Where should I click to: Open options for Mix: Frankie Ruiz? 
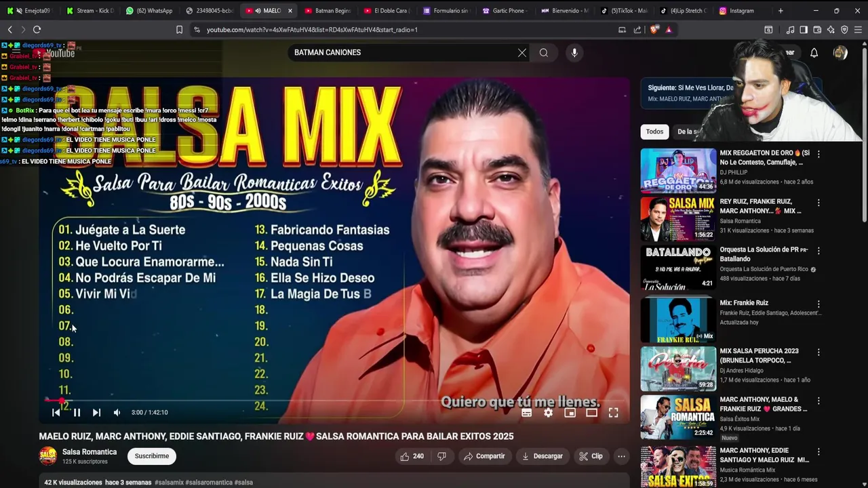coord(818,304)
